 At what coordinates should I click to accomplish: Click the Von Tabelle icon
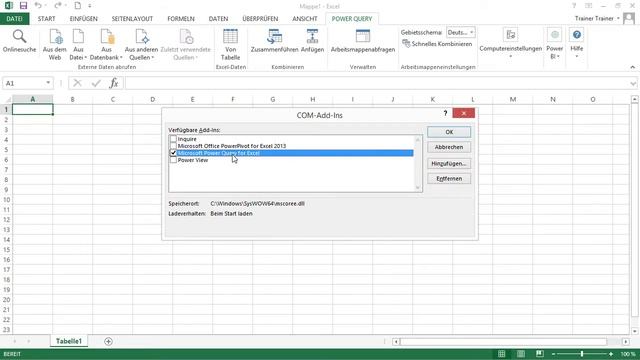pos(231,37)
